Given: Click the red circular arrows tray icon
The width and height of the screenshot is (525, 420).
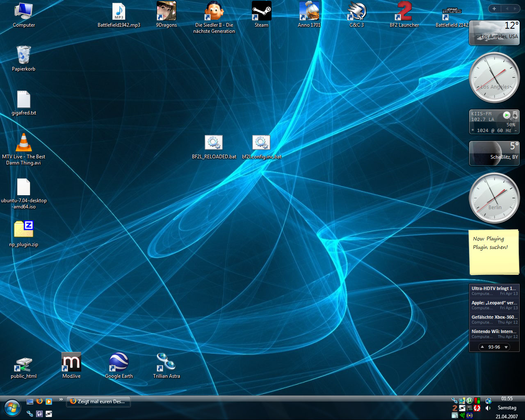Looking at the screenshot, I should pos(477,408).
